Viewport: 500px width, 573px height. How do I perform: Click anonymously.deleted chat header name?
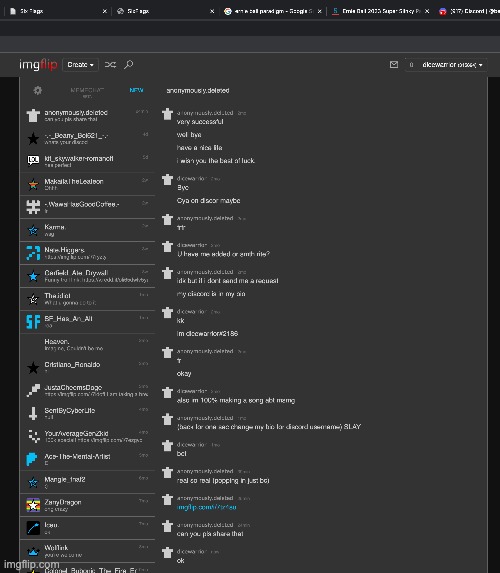[x=198, y=90]
